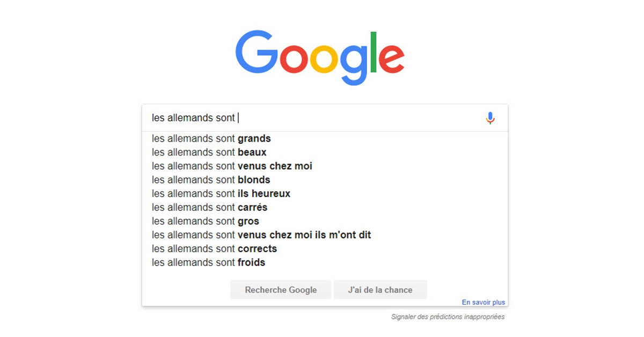
Task: Click the "J'ai de la chance" button
Action: (x=380, y=289)
